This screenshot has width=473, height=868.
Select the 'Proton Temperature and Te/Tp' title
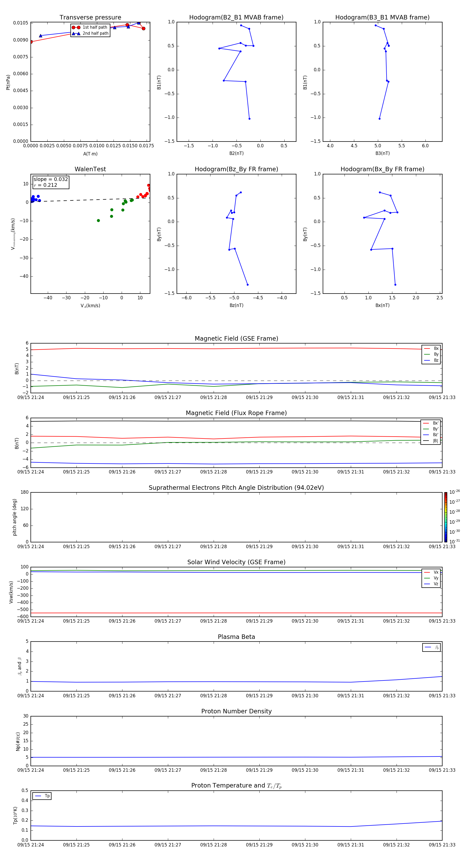pos(236,786)
